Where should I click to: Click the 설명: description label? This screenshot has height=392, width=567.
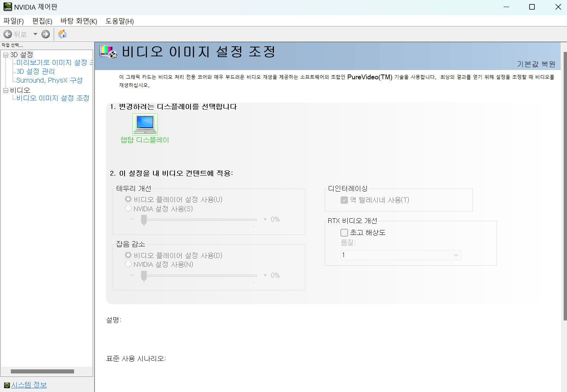114,320
